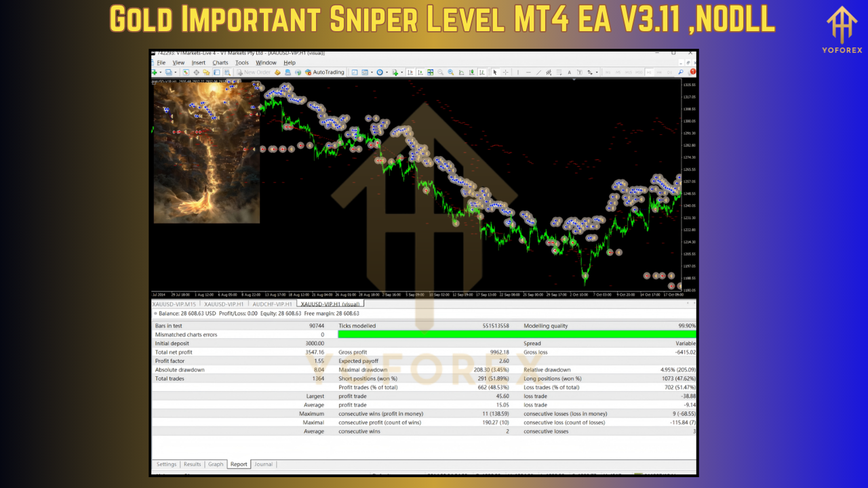The image size is (868, 488).
Task: Insert a Fibonacci retracement
Action: click(558, 72)
